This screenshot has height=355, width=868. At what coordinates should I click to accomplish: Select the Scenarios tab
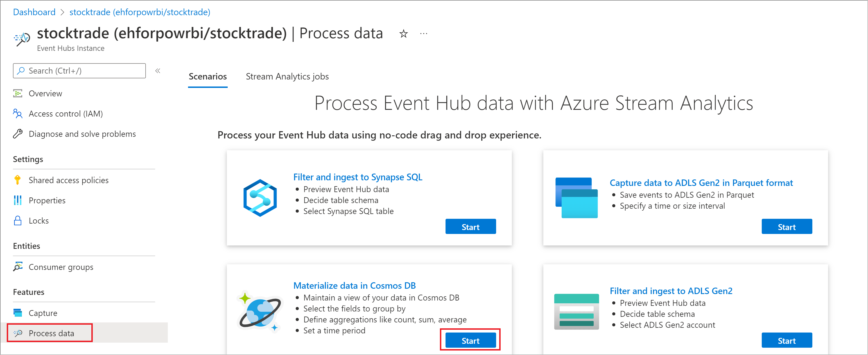pos(207,76)
